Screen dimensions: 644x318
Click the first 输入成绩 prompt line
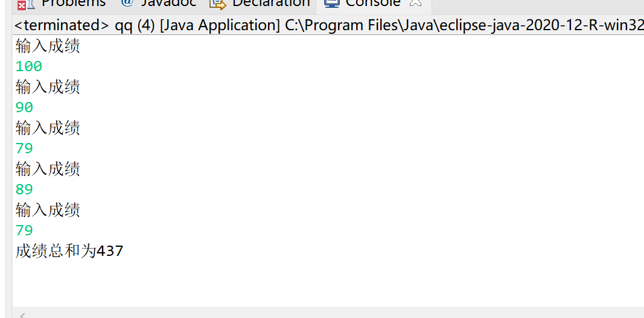point(48,46)
